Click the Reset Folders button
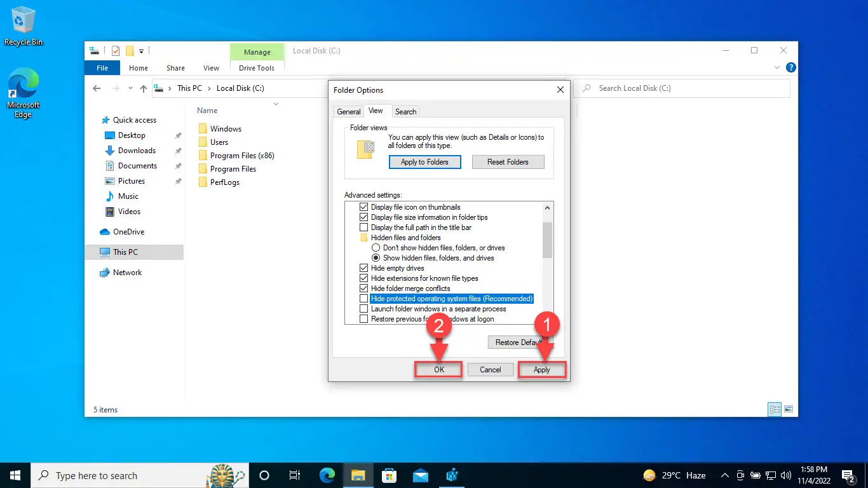Screen dimensions: 868x488 (508, 162)
